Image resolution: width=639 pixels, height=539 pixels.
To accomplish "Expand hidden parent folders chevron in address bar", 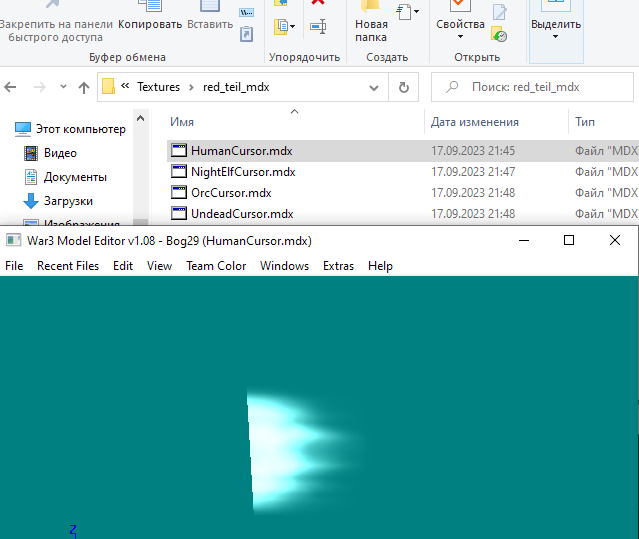I will [x=125, y=86].
